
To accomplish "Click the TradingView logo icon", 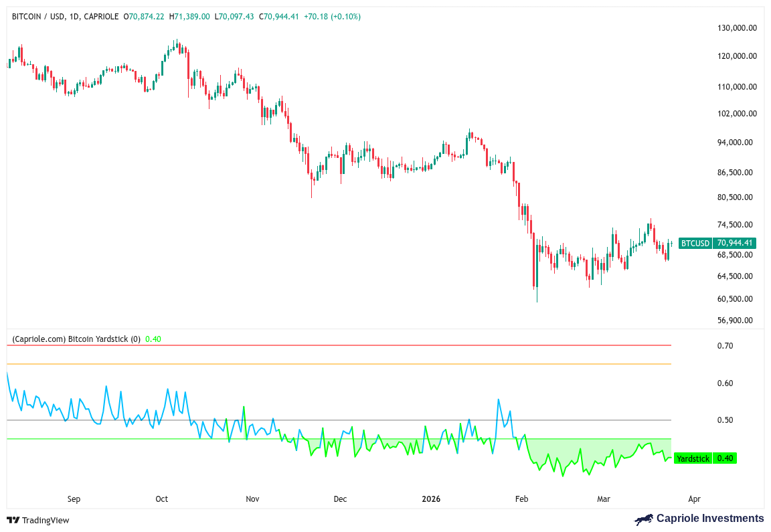I will click(x=12, y=519).
